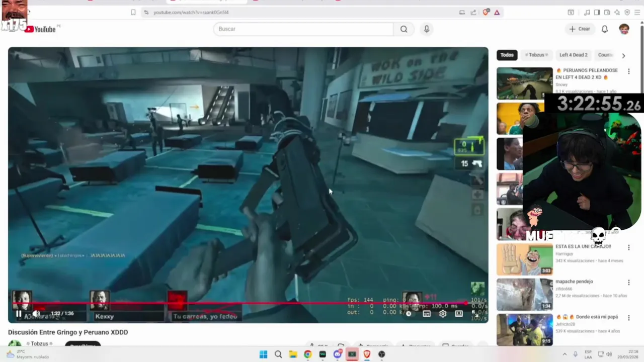Screen dimensions: 644x362
Task: Open Windows taskbar search
Action: pos(278,354)
